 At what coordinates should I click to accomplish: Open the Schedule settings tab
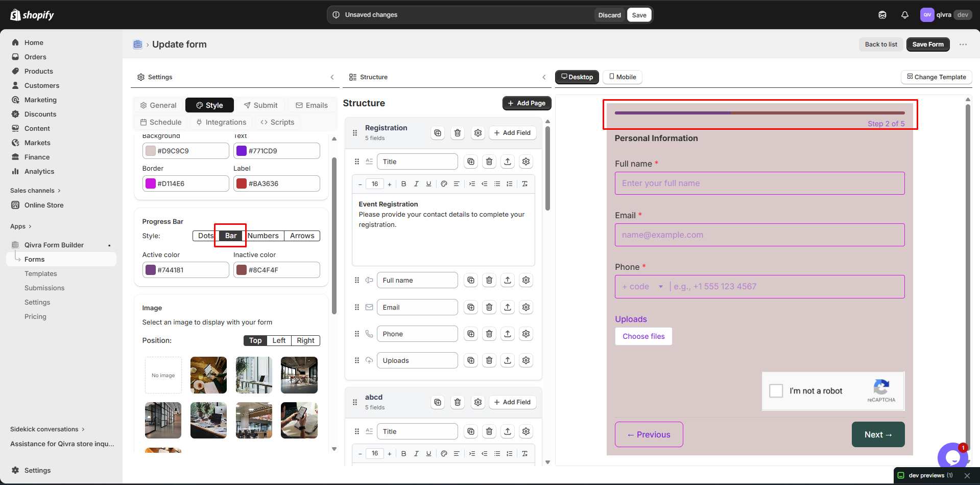(161, 122)
